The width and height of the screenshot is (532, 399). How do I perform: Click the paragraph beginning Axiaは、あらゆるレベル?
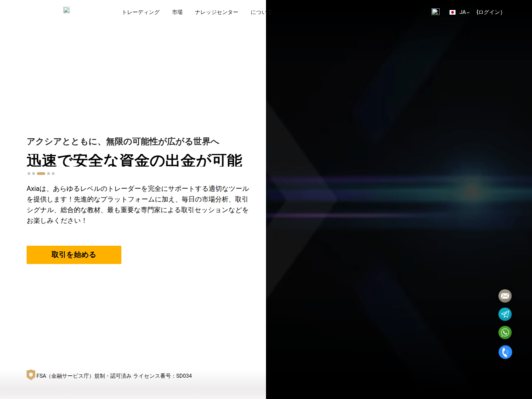pos(138,204)
